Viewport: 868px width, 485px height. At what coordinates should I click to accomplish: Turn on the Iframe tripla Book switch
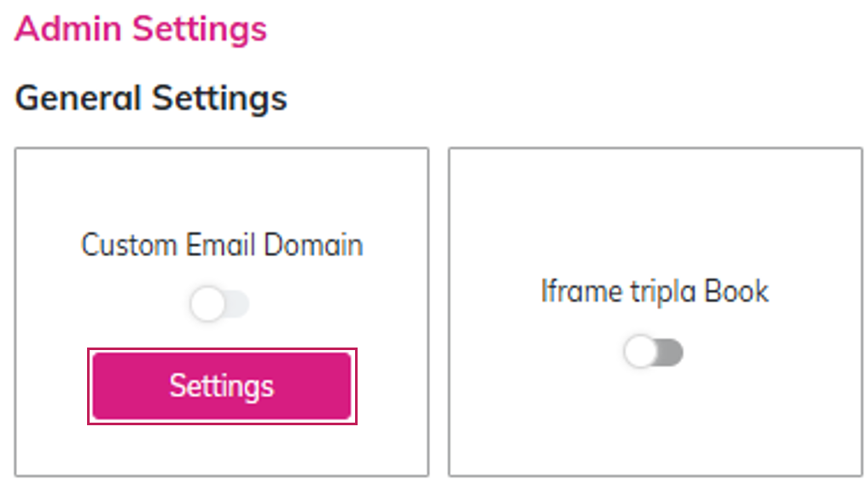[x=654, y=352]
